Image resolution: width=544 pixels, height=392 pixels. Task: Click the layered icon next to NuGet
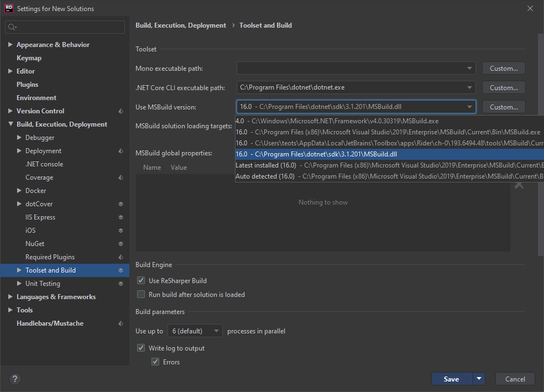tap(121, 244)
